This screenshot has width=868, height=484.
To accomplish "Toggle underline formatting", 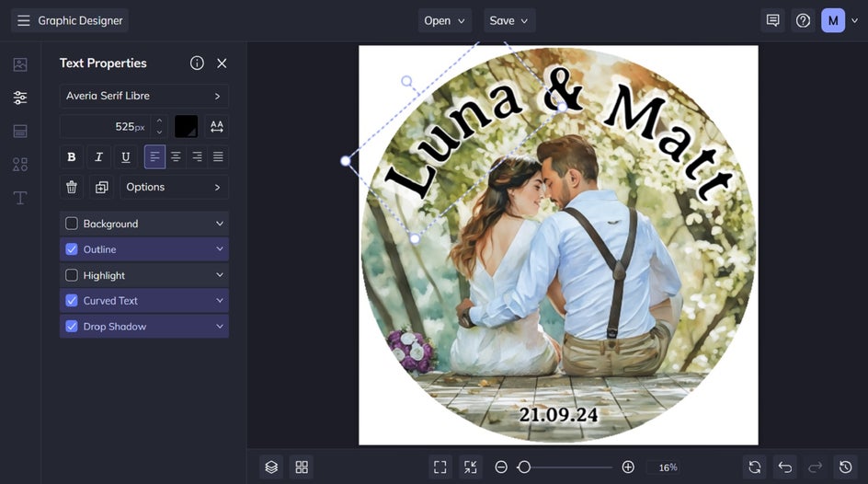I will [126, 156].
